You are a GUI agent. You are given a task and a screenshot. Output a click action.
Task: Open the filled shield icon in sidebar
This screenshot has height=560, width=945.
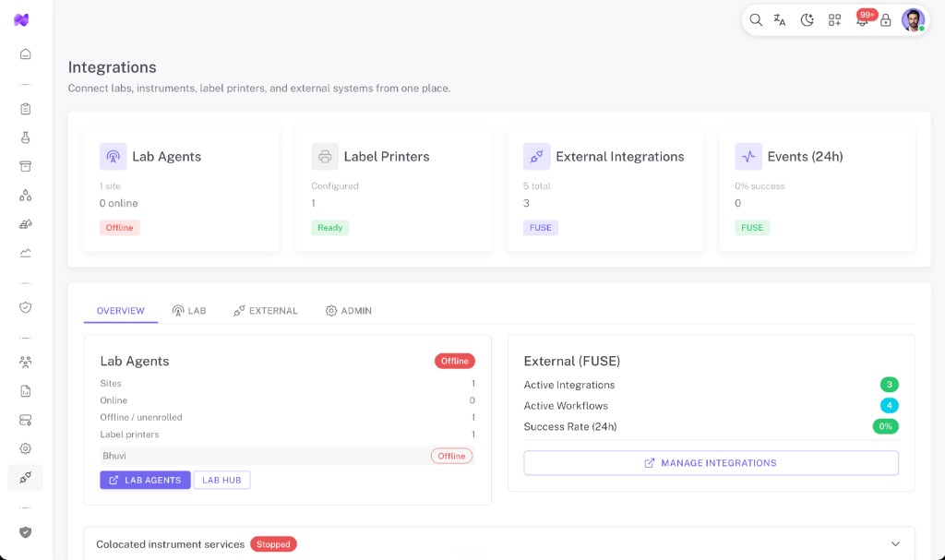coord(25,532)
